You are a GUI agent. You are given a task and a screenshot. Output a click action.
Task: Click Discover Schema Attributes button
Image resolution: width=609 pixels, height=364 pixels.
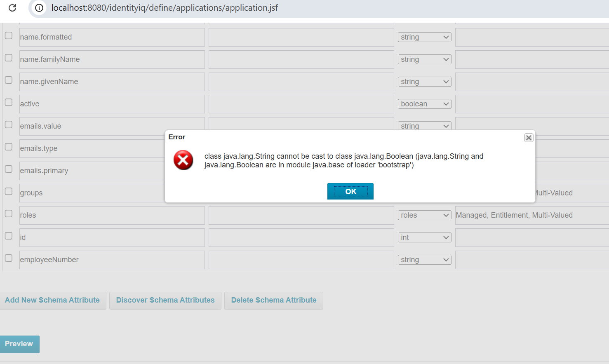pos(165,301)
